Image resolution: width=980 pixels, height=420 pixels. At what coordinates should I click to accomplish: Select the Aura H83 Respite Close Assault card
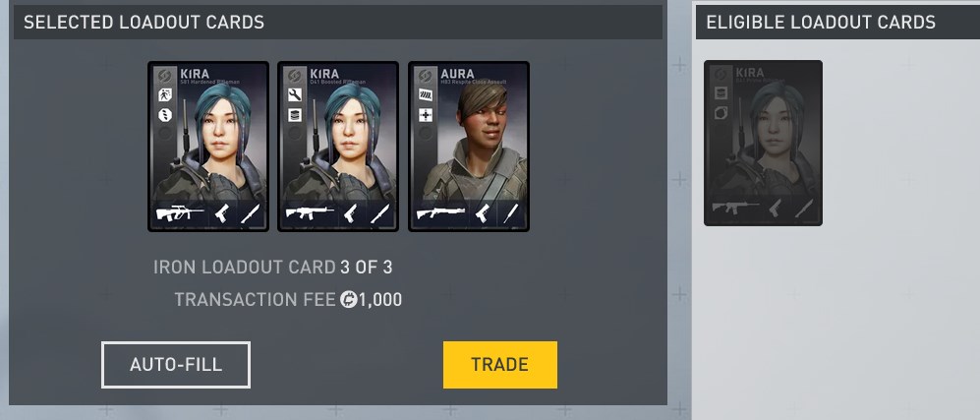(469, 147)
